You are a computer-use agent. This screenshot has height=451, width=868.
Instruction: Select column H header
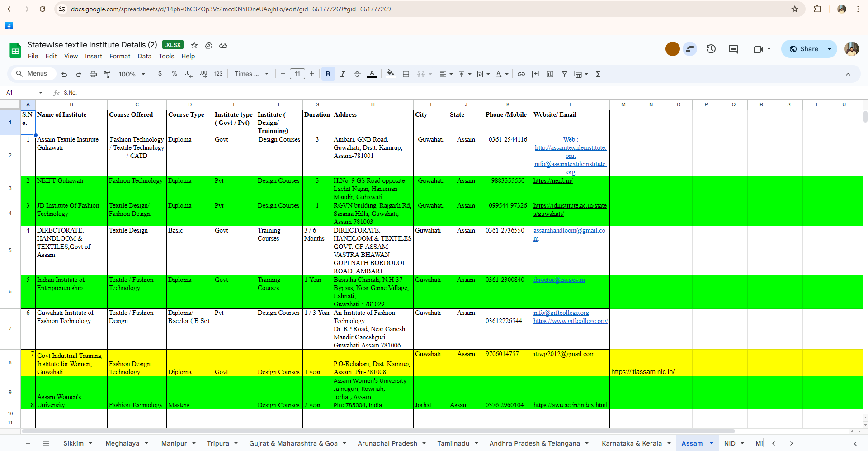(373, 104)
